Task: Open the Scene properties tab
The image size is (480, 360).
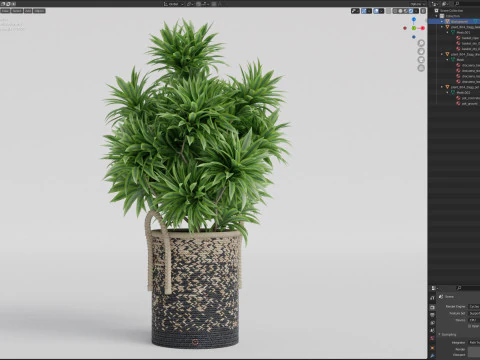Action: tap(432, 331)
